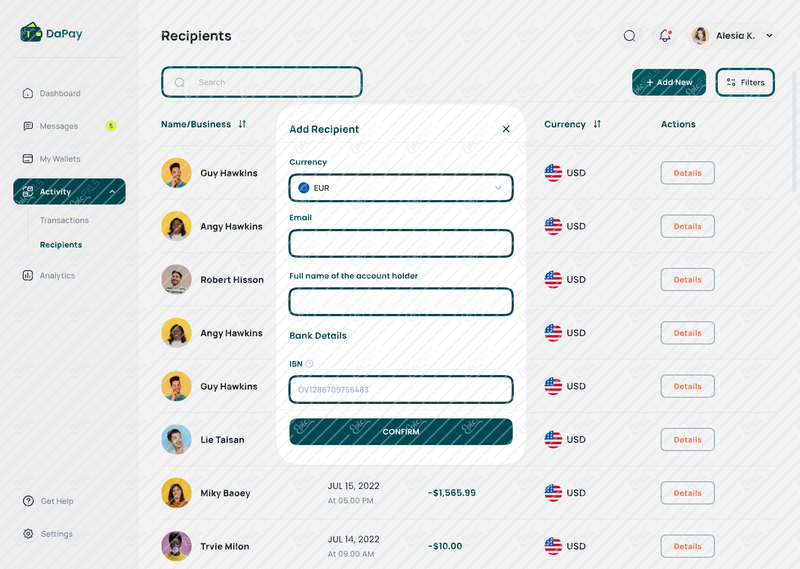Click the Filters sliders icon
This screenshot has height=569, width=800.
pyautogui.click(x=731, y=82)
